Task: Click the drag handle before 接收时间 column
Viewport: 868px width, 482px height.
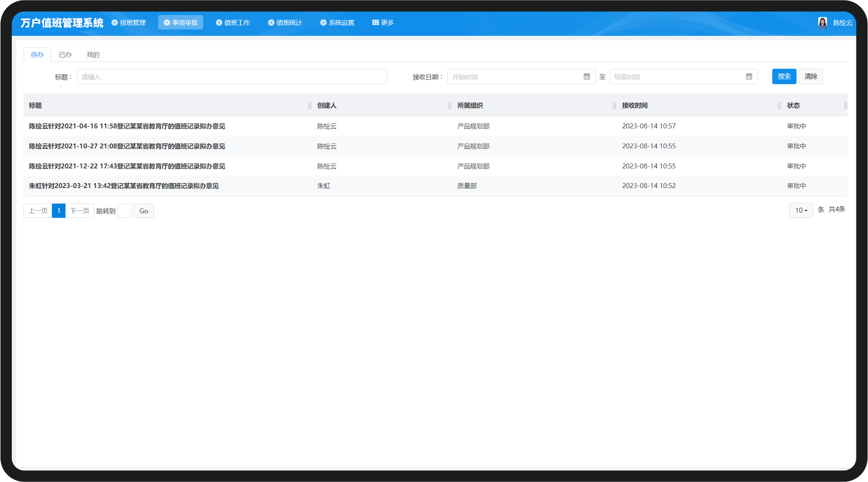Action: [614, 105]
